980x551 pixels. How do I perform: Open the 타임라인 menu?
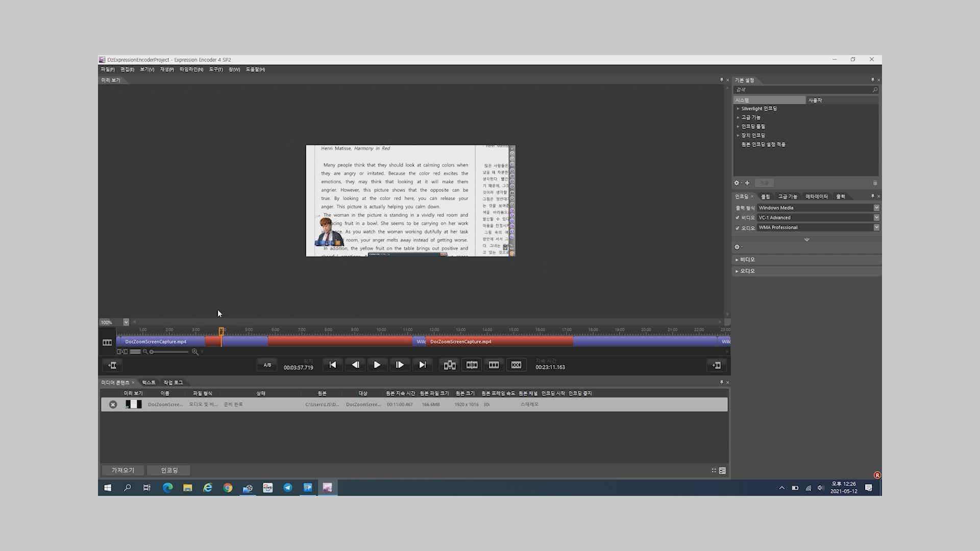(191, 69)
